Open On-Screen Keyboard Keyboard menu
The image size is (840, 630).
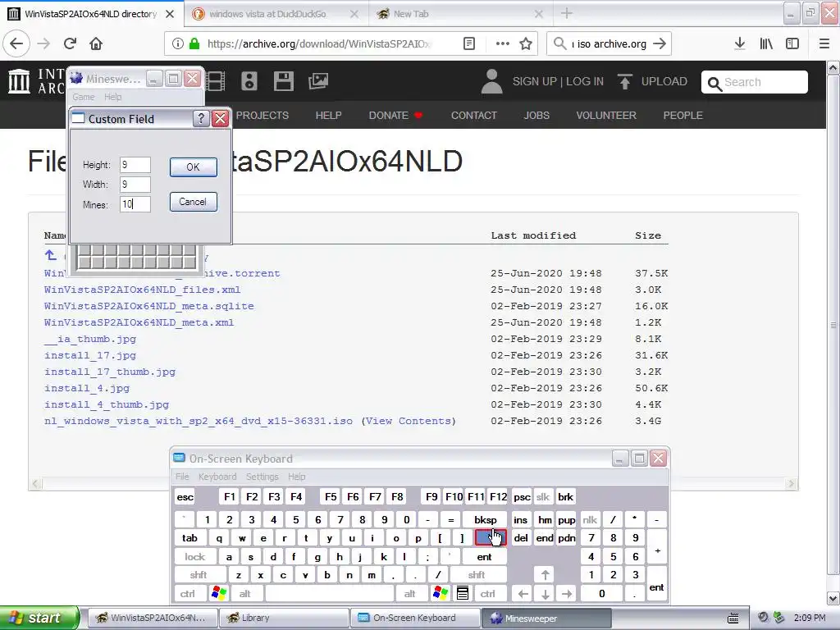coord(217,477)
